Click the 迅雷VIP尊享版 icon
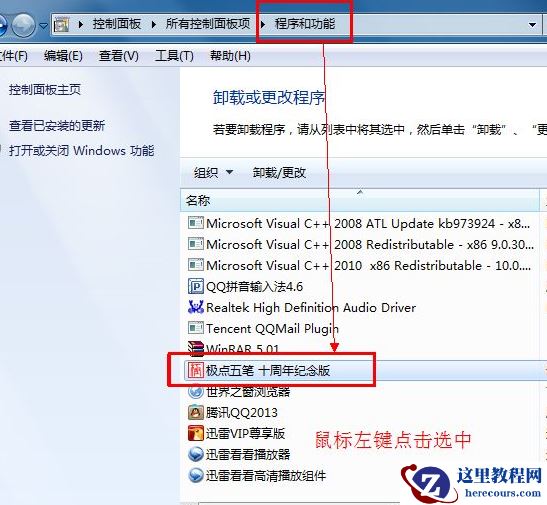The image size is (547, 505). 196,434
